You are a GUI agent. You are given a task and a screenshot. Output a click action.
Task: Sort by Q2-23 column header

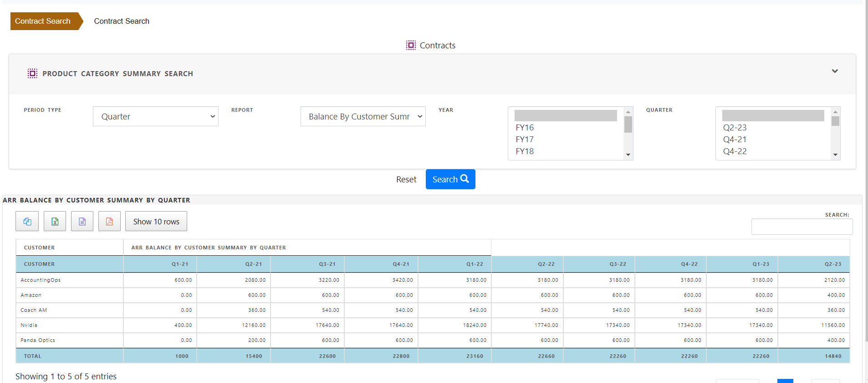814,264
